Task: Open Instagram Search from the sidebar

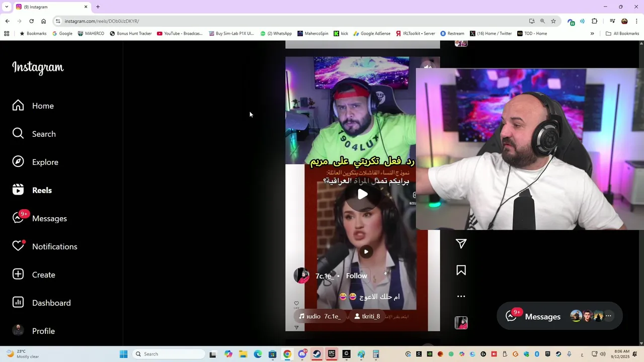Action: click(x=34, y=134)
